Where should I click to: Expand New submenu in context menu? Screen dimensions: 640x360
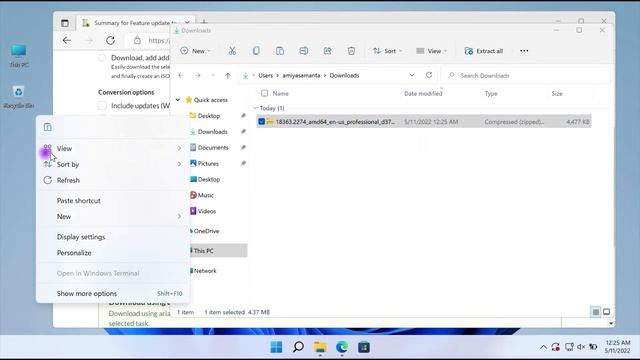click(113, 217)
